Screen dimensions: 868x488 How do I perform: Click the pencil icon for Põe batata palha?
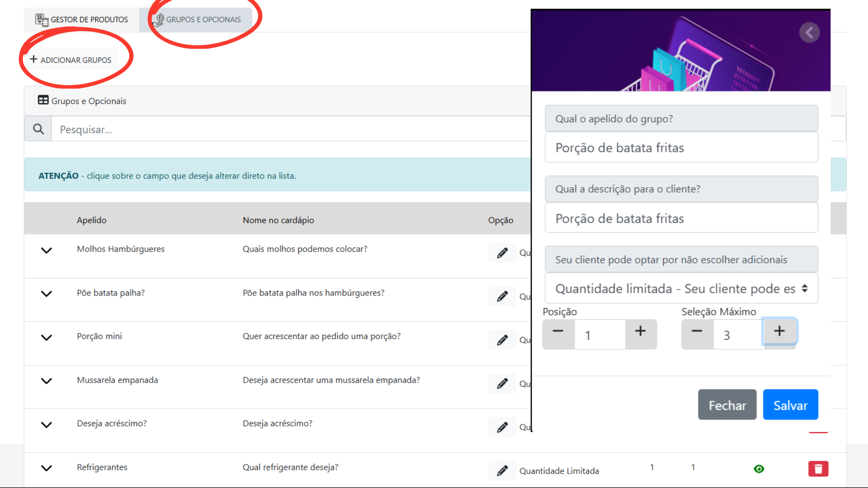[x=502, y=297]
